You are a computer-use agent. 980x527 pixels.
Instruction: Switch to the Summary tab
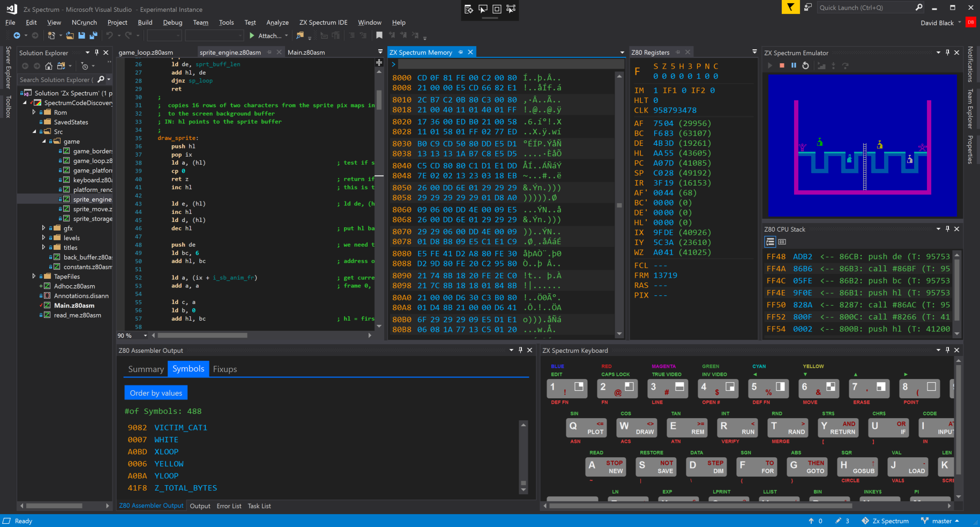pos(146,369)
